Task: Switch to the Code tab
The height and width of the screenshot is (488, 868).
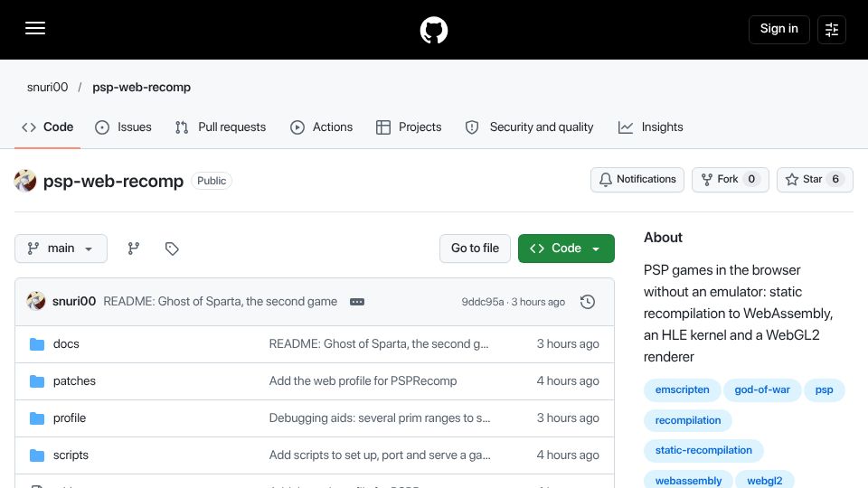Action: click(48, 127)
